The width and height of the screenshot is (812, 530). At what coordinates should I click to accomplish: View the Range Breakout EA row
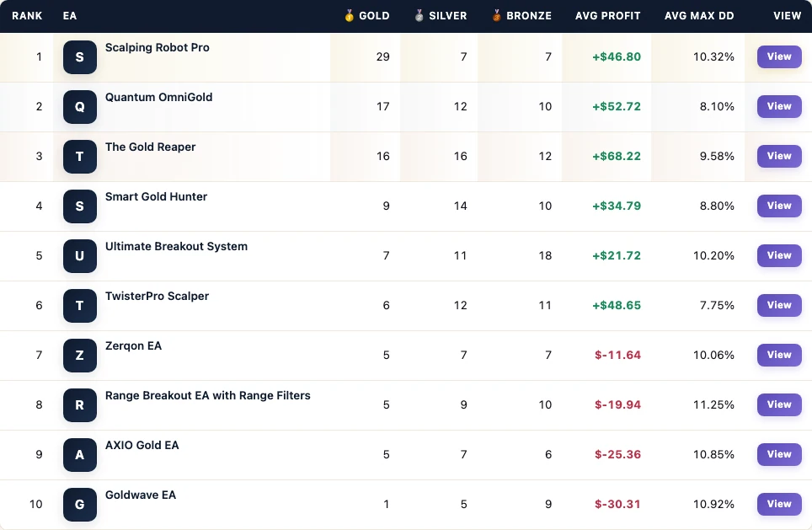(x=779, y=404)
